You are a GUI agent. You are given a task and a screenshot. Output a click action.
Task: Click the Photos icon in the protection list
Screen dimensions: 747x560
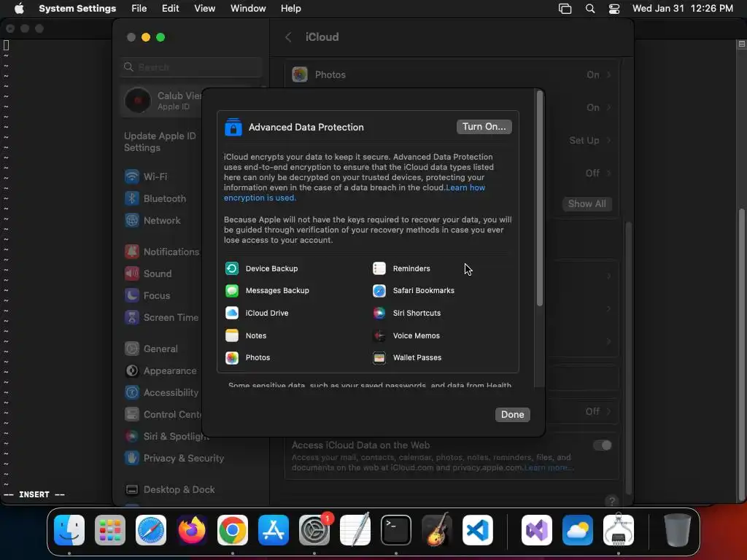coord(232,357)
